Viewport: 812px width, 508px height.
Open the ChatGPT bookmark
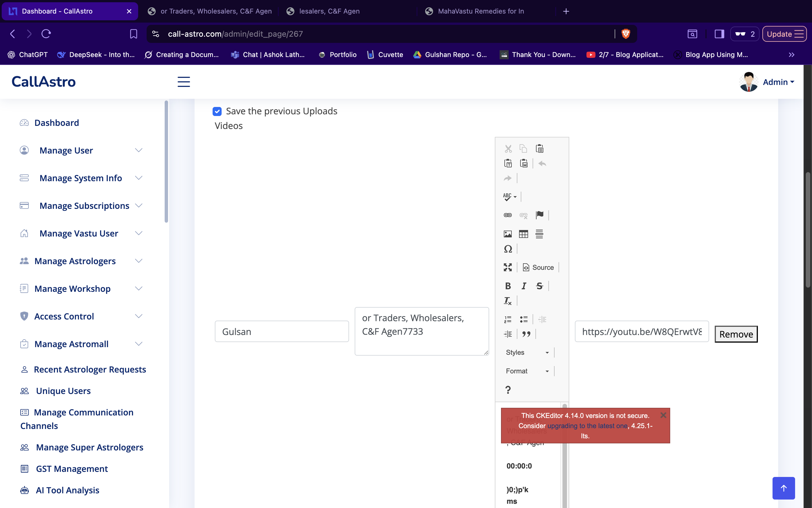click(28, 54)
